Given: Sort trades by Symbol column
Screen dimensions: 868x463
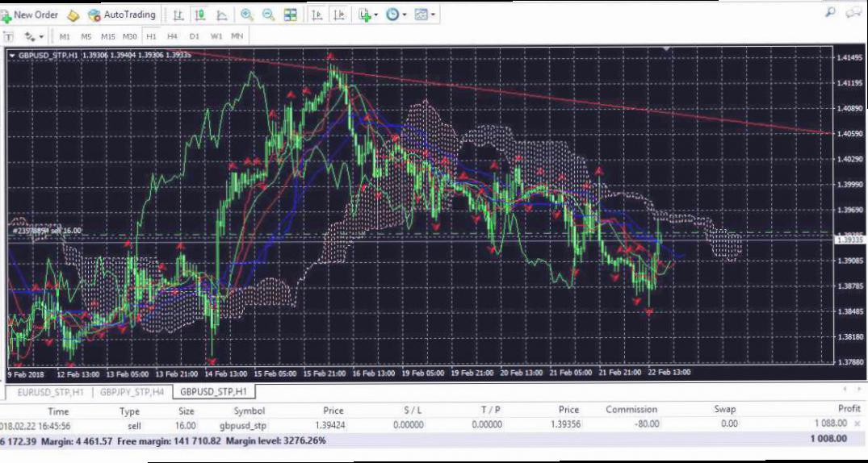Looking at the screenshot, I should point(249,411).
